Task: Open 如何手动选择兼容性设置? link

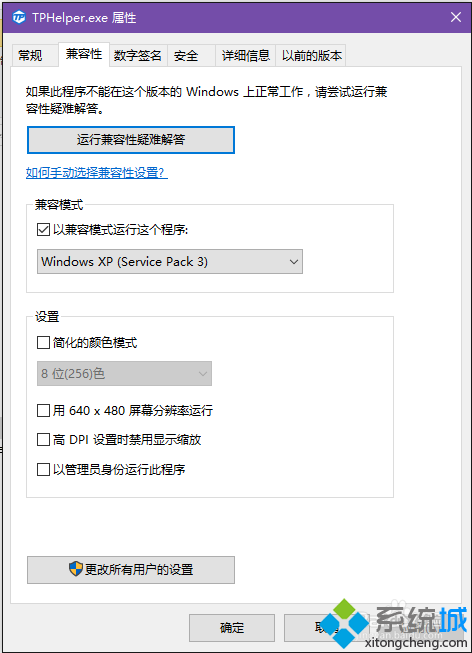Action: pos(97,172)
